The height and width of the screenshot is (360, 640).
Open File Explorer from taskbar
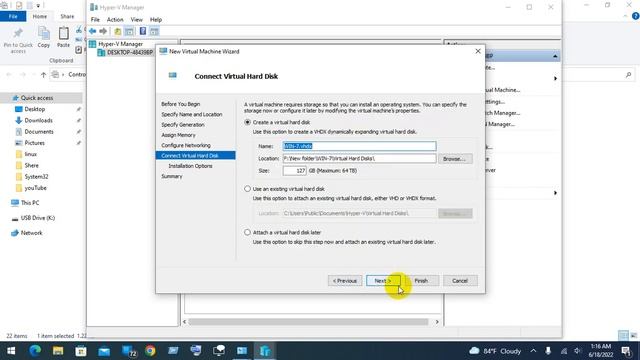[58, 351]
